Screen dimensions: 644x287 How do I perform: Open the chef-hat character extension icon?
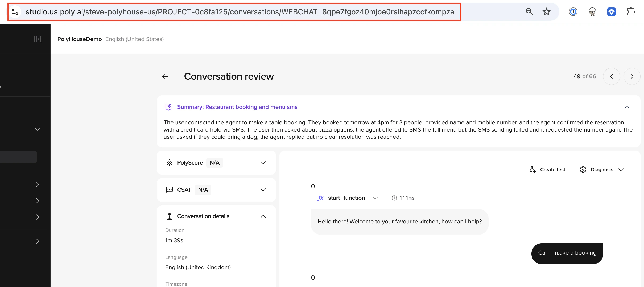592,12
